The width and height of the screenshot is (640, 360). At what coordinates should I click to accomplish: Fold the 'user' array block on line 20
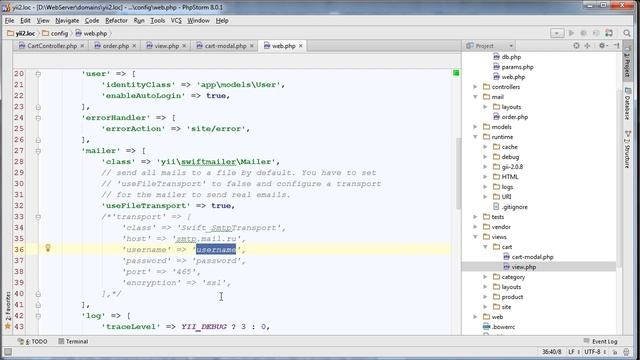[38, 74]
